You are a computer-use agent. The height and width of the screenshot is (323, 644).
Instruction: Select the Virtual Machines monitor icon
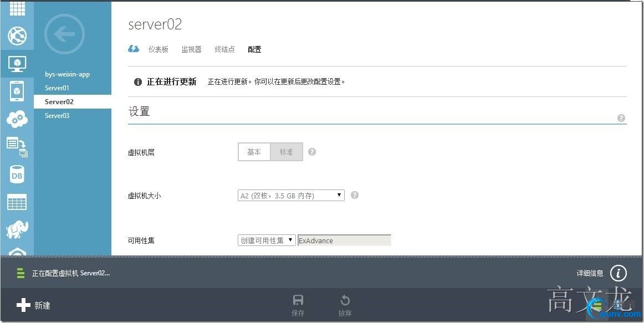coord(17,64)
